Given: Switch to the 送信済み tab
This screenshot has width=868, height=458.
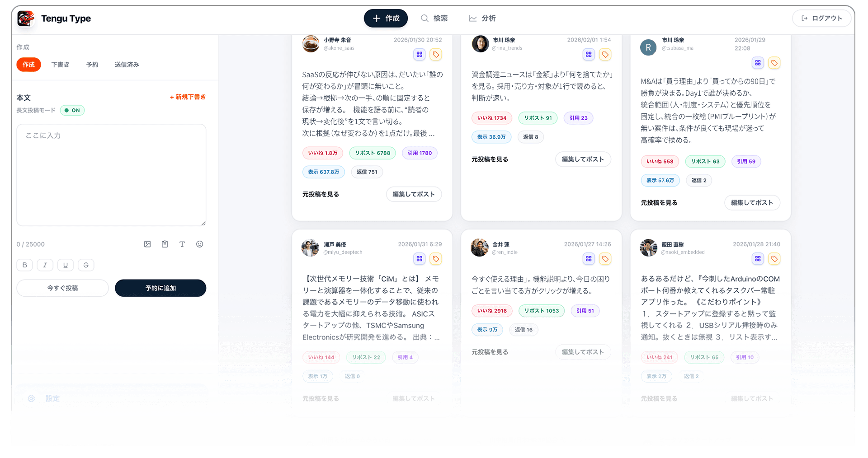Looking at the screenshot, I should coord(127,65).
